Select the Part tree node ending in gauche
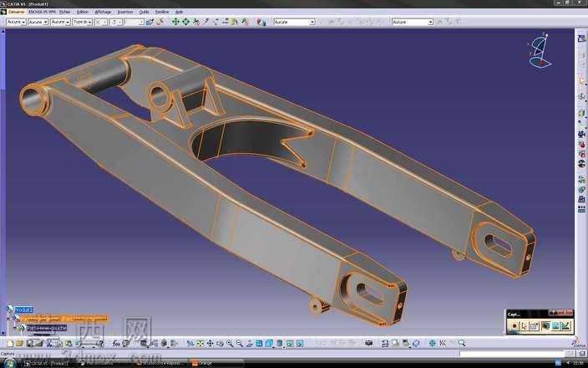Viewport: 588px width, 368px height. point(47,328)
